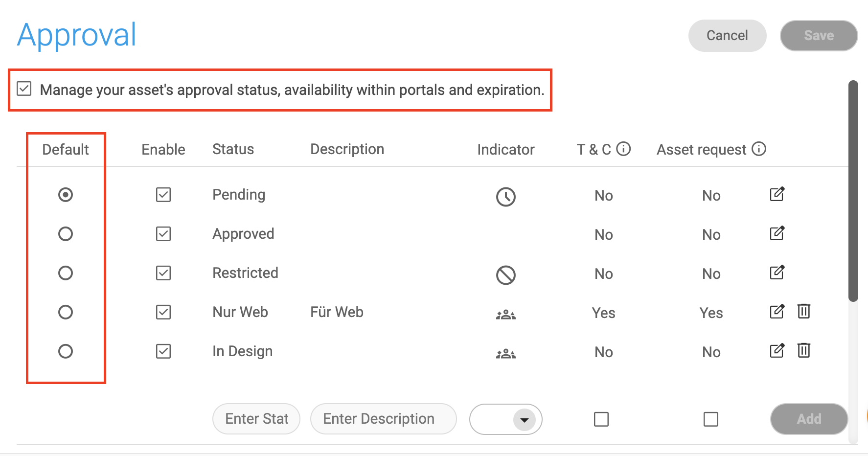This screenshot has width=868, height=456.
Task: Uncheck the Enable box for Nur Web
Action: (163, 312)
